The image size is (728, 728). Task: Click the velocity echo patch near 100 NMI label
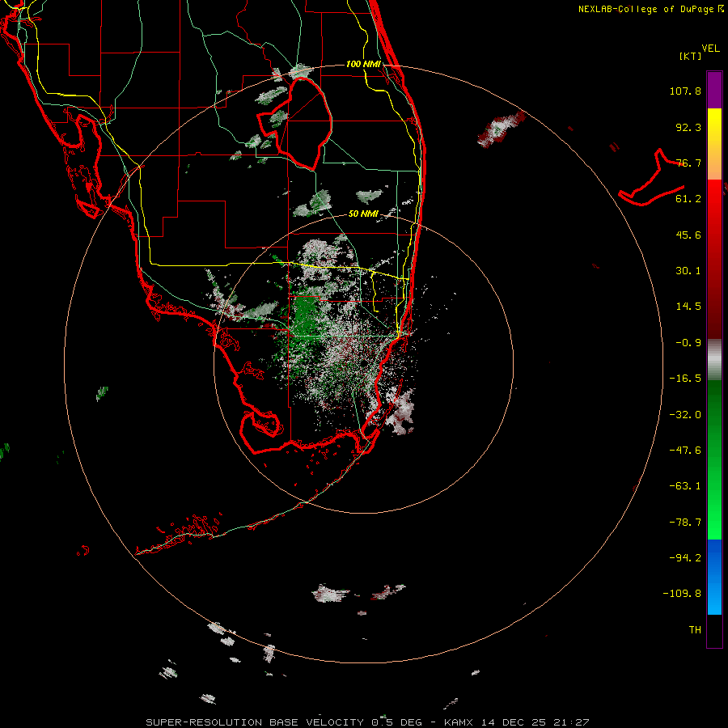click(301, 71)
